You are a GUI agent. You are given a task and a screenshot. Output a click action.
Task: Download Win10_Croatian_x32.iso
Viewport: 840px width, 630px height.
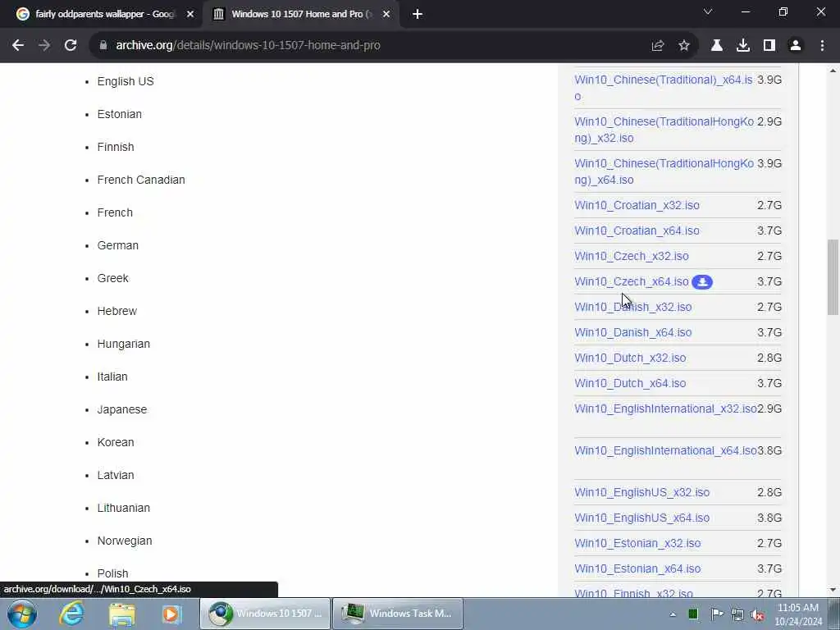637,205
